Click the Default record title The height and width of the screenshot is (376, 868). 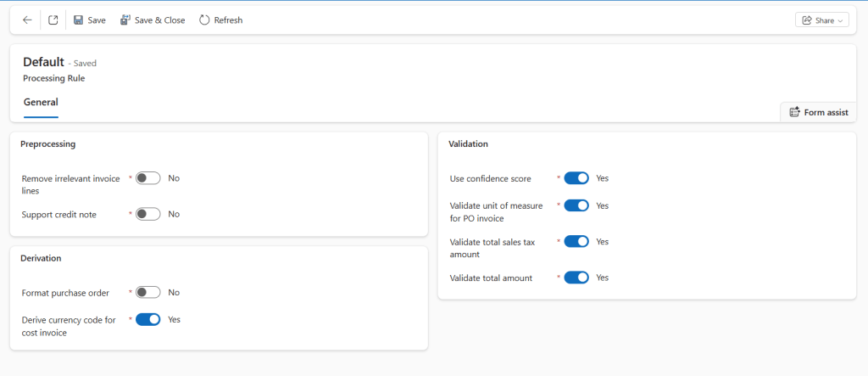(x=43, y=62)
